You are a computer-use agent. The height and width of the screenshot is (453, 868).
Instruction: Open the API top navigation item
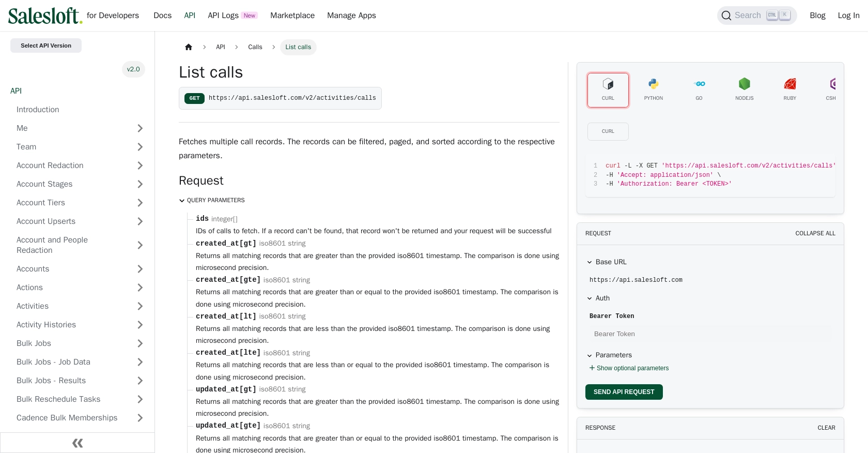click(x=190, y=16)
